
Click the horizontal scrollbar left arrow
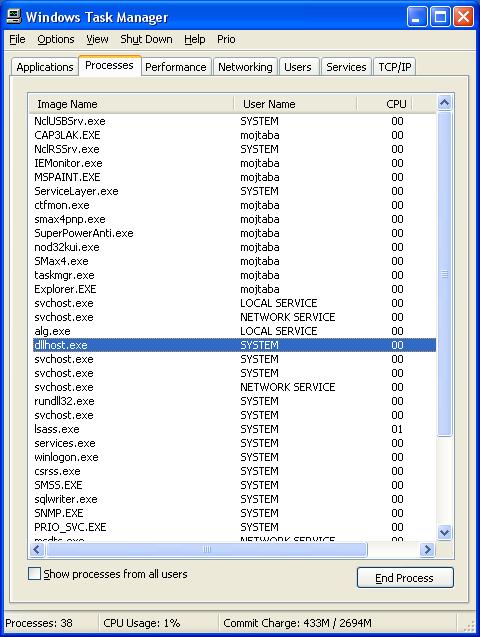pyautogui.click(x=37, y=550)
